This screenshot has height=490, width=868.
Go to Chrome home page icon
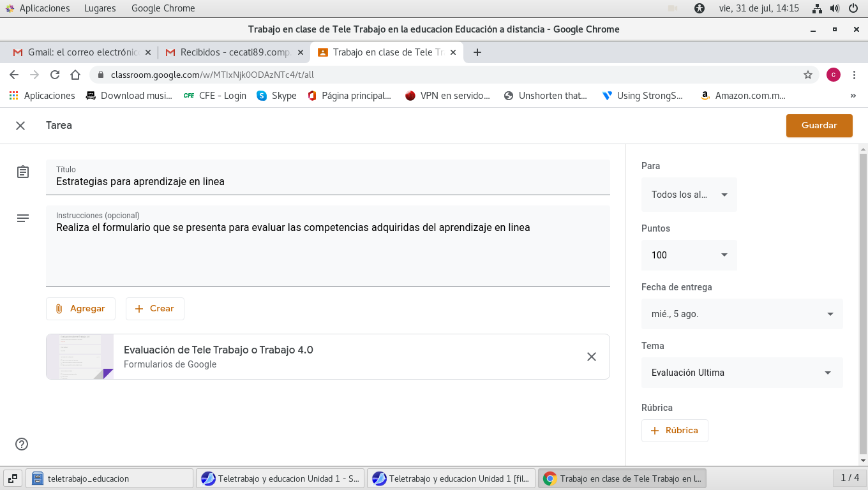pyautogui.click(x=75, y=75)
